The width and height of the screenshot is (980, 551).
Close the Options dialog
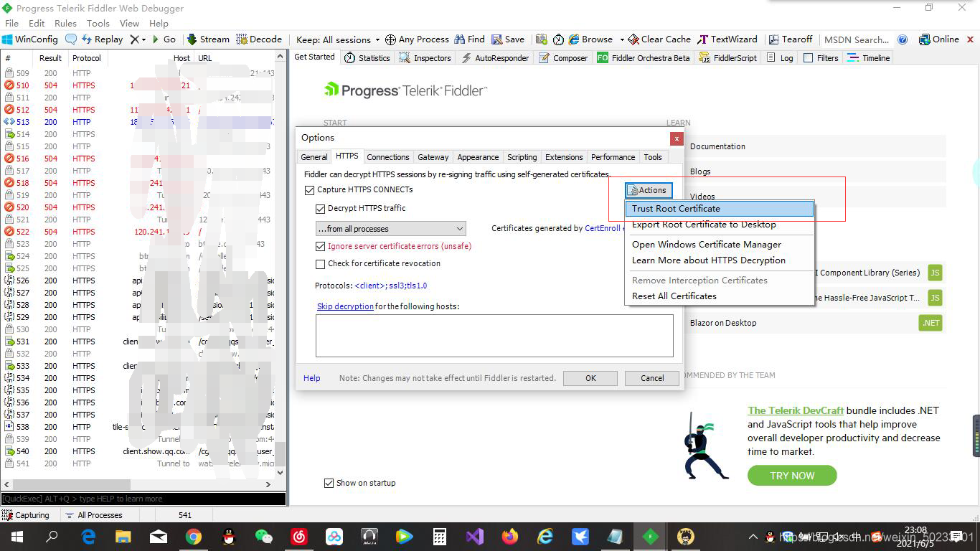pos(676,138)
